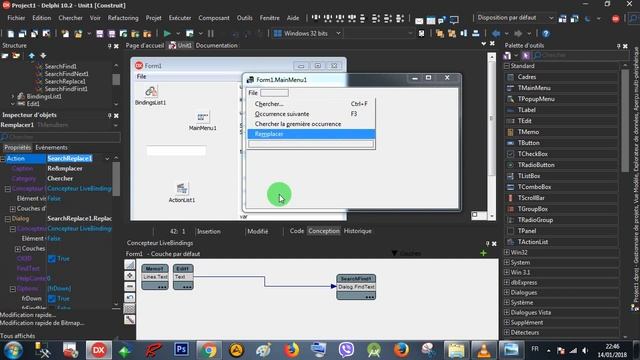Select SearchFind1 in the Structure tree

tap(60, 66)
